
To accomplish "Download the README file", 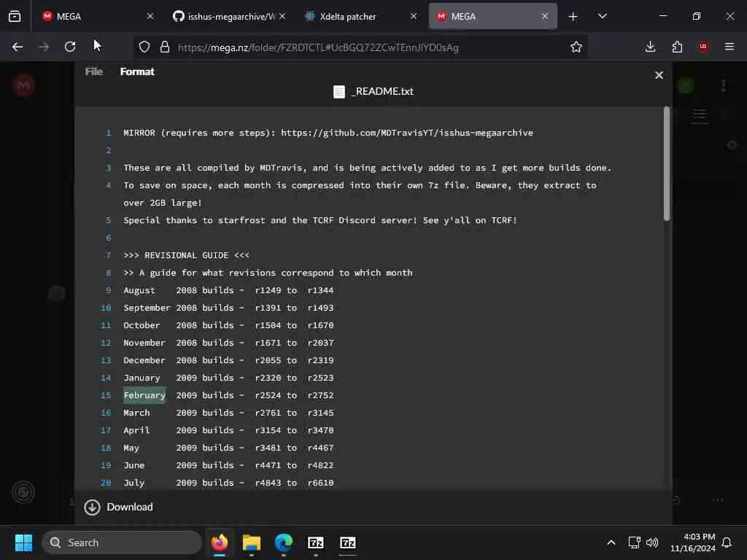I will coord(119,507).
